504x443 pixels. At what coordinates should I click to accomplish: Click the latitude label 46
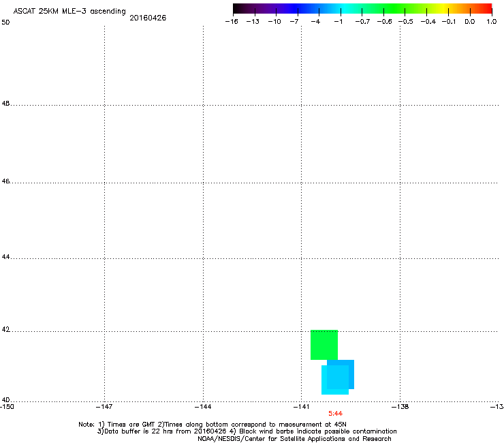(x=5, y=181)
